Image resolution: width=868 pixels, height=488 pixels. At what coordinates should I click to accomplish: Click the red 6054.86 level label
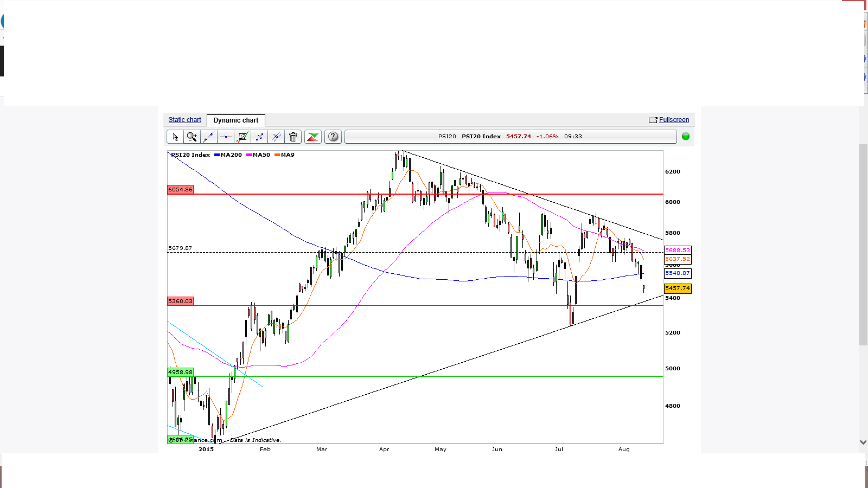(x=180, y=190)
